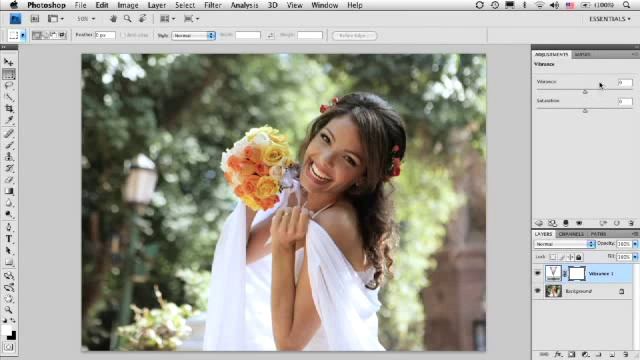The width and height of the screenshot is (640, 360).
Task: Switch to the Channels tab
Action: [571, 234]
